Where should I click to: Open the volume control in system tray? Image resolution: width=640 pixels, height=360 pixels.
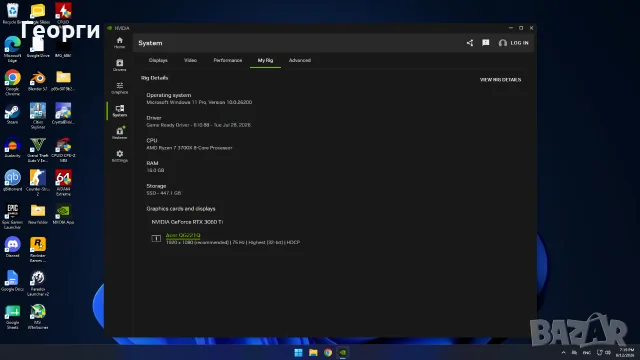[608, 353]
